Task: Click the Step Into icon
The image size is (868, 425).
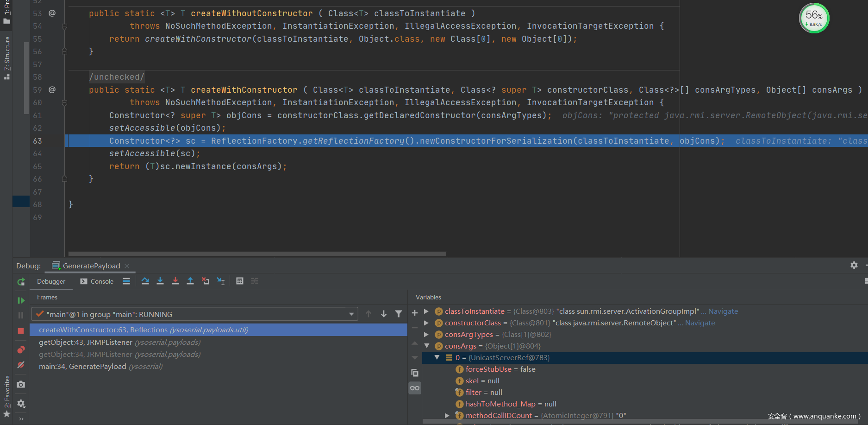Action: click(160, 281)
